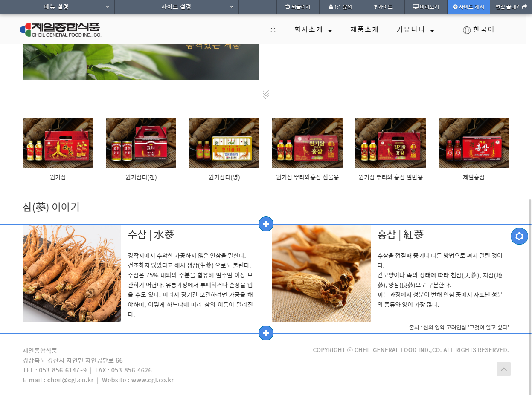Click the double chevron down arrow icon
Screen dimensions: 532x395
click(x=266, y=95)
